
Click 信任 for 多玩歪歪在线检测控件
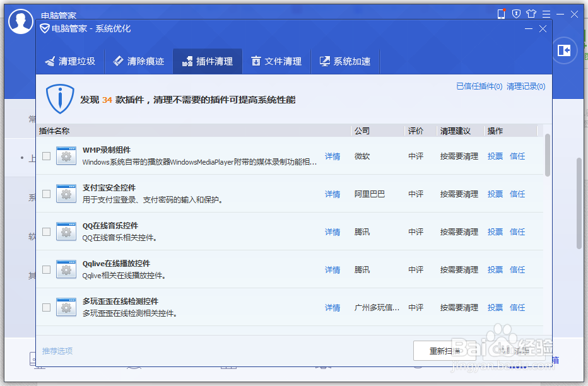pos(517,307)
